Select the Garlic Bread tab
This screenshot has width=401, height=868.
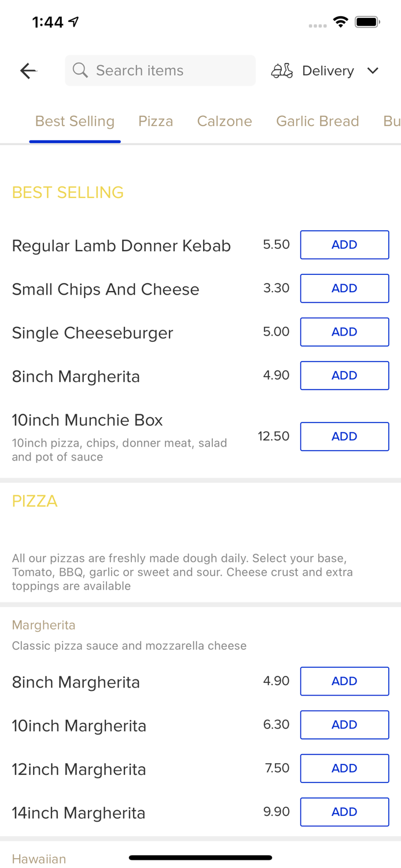coord(318,121)
